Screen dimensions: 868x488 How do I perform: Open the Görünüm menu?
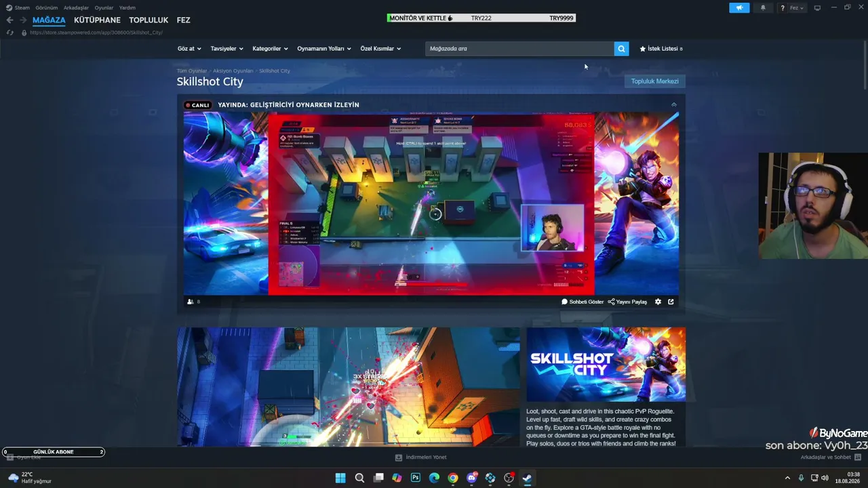[x=47, y=7]
